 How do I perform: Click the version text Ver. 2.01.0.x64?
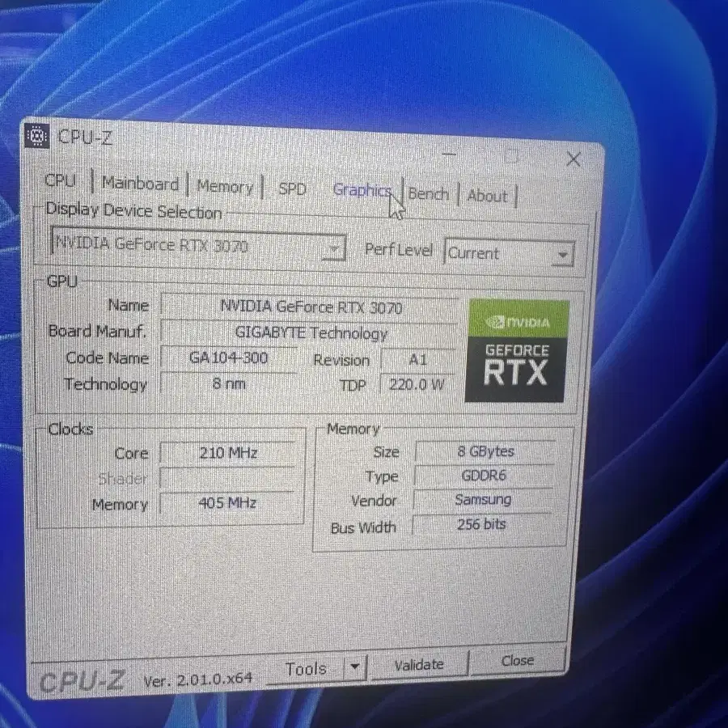pos(198,679)
